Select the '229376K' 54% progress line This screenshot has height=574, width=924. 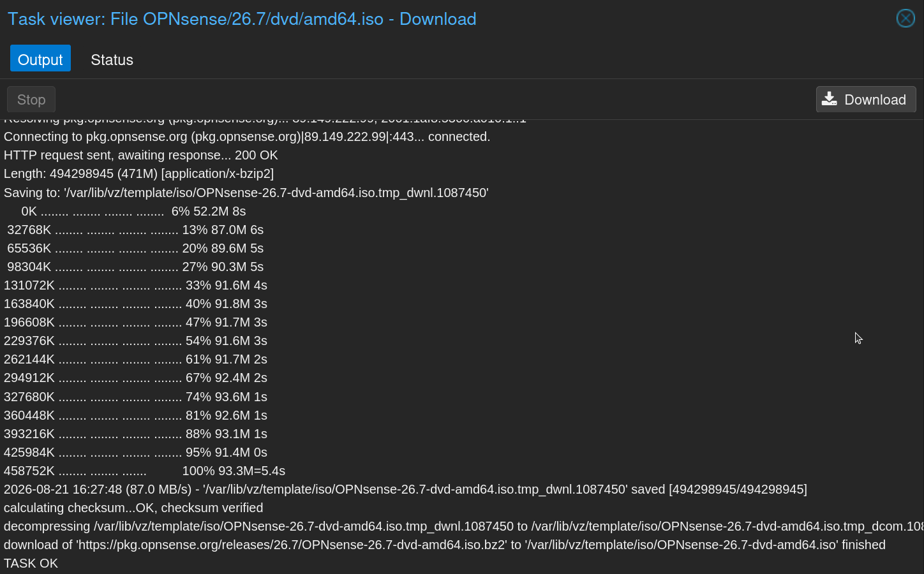click(135, 341)
